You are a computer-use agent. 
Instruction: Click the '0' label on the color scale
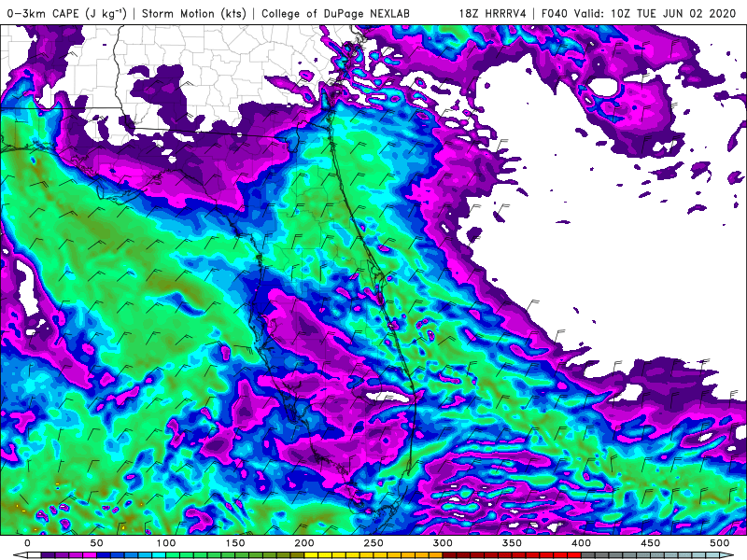(27, 543)
